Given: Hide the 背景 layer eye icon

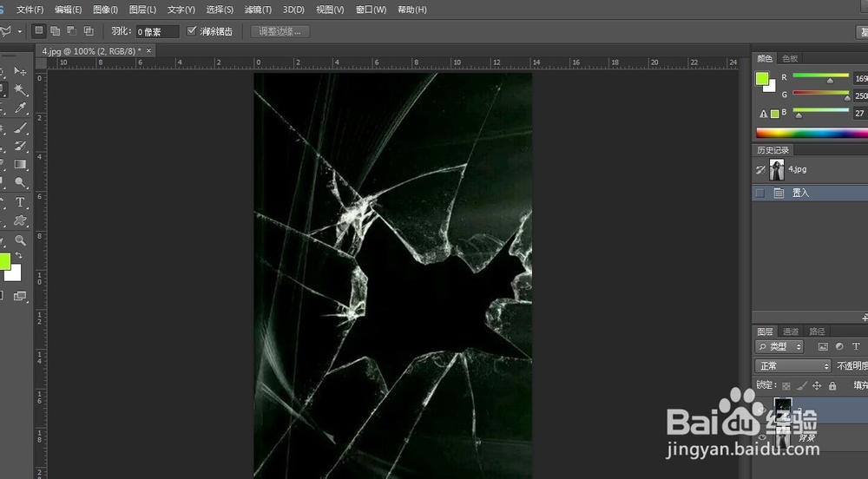Looking at the screenshot, I should (x=762, y=437).
